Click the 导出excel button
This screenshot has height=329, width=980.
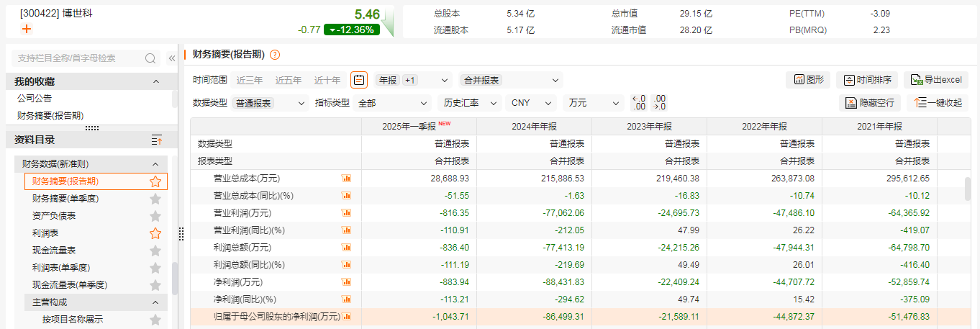(935, 80)
